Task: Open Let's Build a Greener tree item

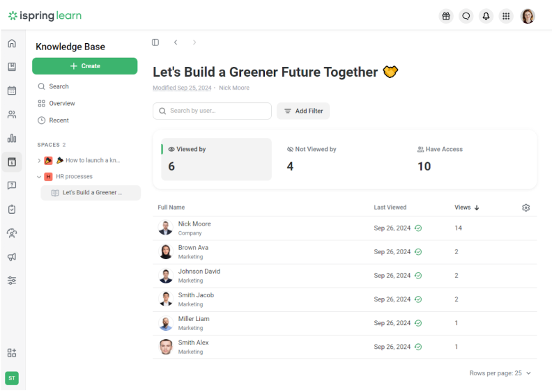Action: coord(91,193)
